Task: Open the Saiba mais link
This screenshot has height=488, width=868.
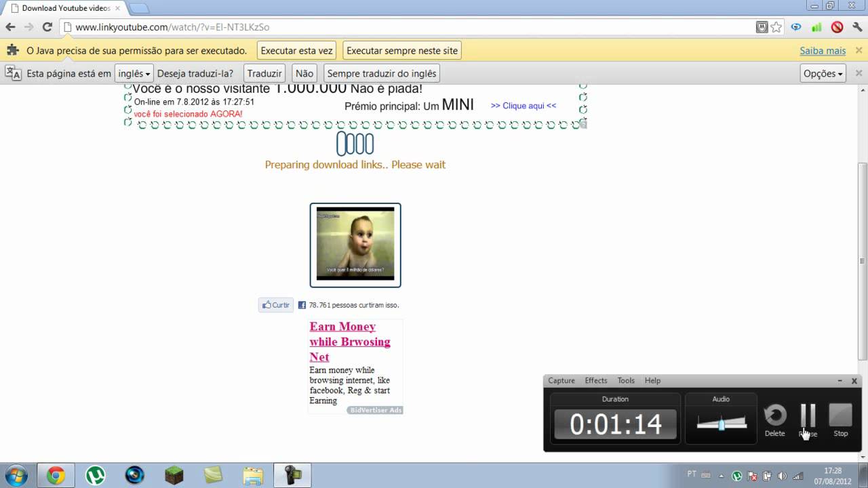Action: coord(823,51)
